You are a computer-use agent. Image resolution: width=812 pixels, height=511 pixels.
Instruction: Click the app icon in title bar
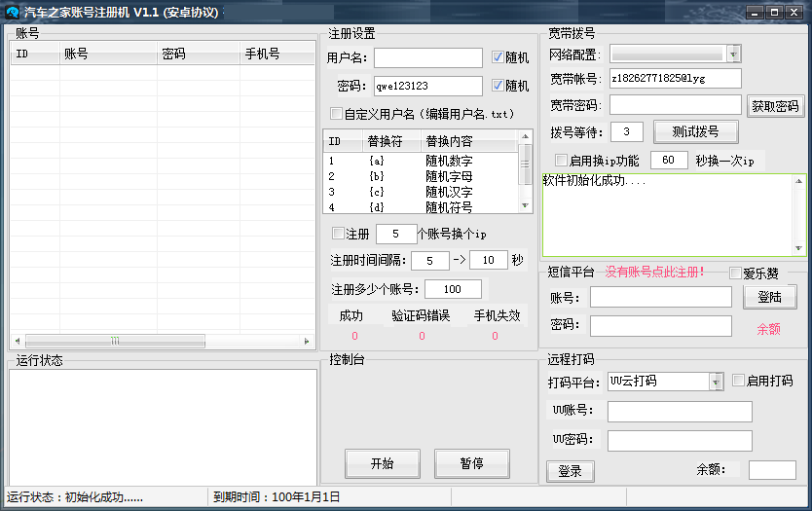[13, 12]
